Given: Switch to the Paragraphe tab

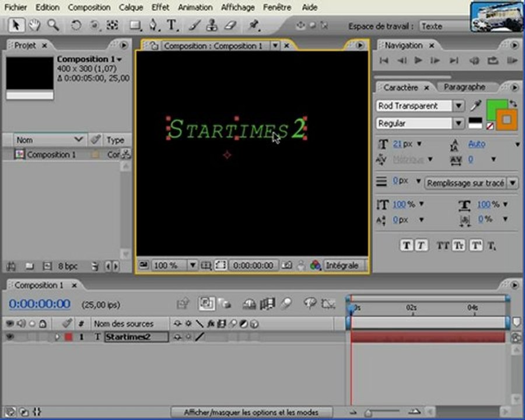Looking at the screenshot, I should (464, 87).
